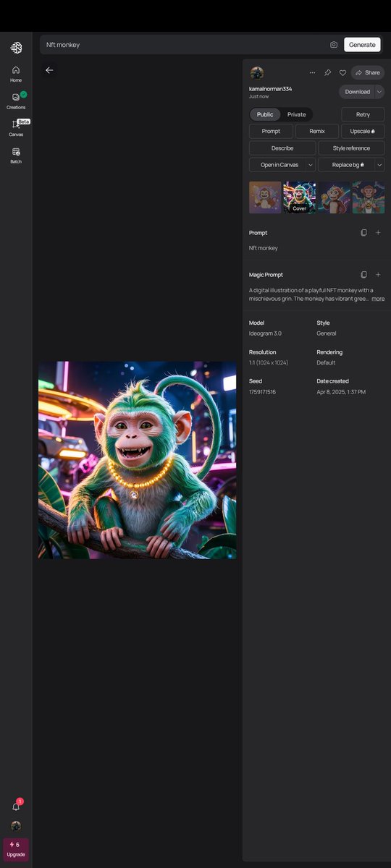Select the Public visibility option
This screenshot has height=868, width=391.
point(265,114)
